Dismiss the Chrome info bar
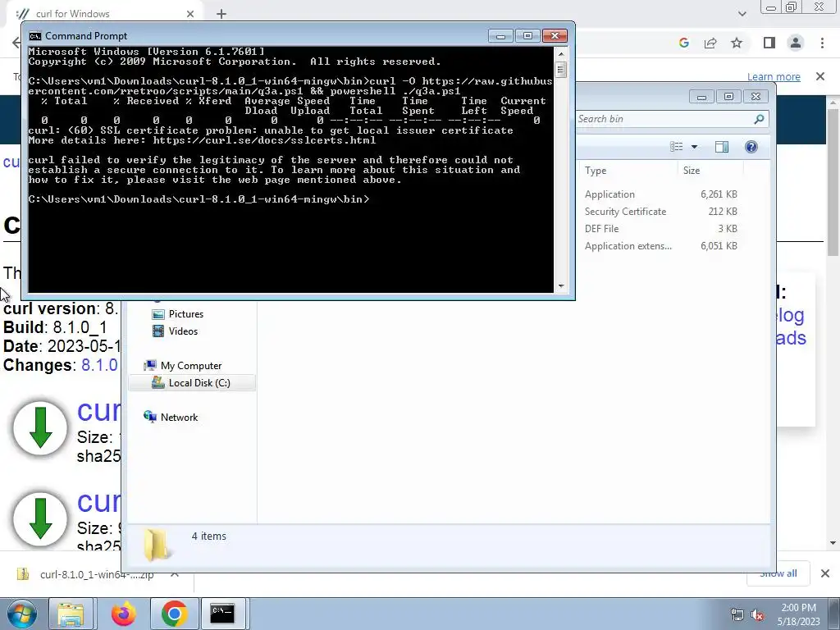Viewport: 840px width, 630px height. pos(820,76)
